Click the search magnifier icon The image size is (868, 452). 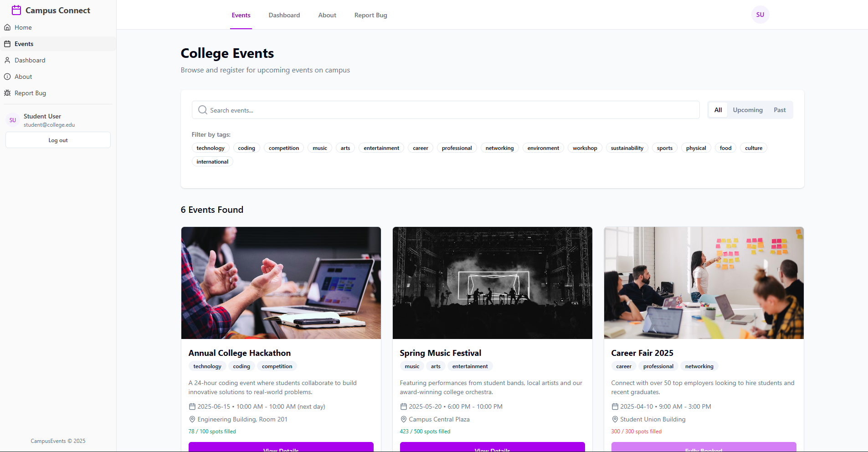203,110
